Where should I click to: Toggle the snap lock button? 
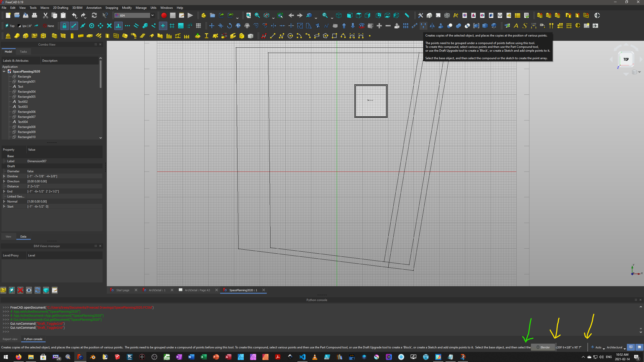(x=64, y=26)
